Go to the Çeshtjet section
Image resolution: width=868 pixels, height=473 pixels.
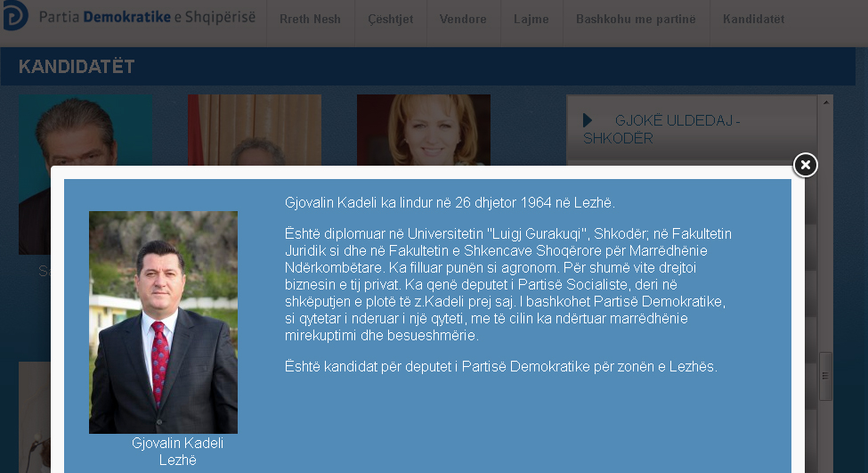(391, 19)
